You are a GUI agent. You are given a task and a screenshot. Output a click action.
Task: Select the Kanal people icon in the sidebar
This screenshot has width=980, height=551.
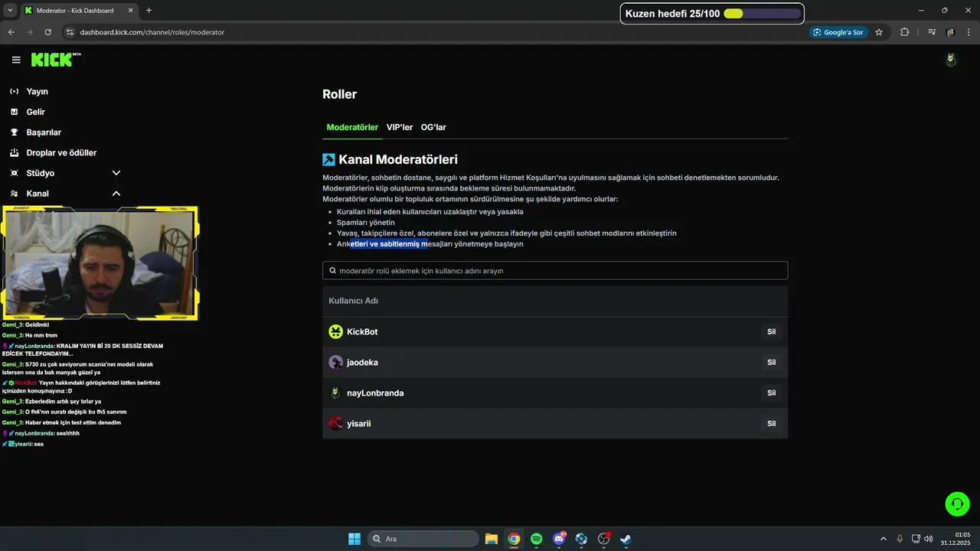14,194
